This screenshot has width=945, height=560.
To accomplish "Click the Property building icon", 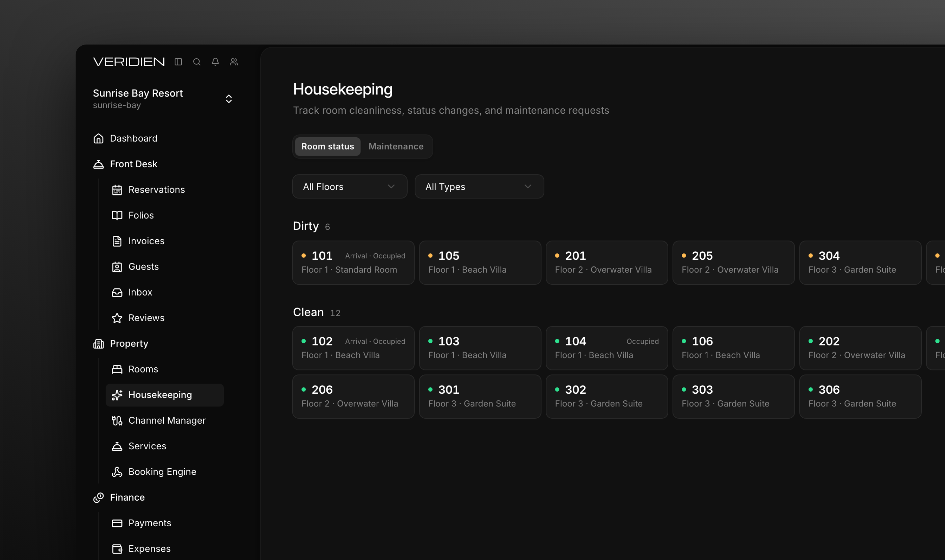I will coord(99,344).
